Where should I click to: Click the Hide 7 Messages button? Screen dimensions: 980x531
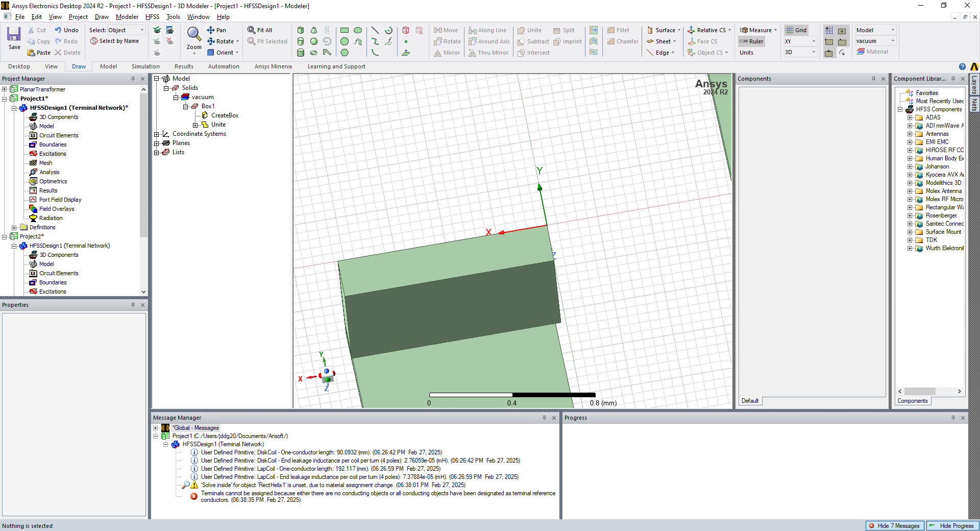click(x=895, y=526)
